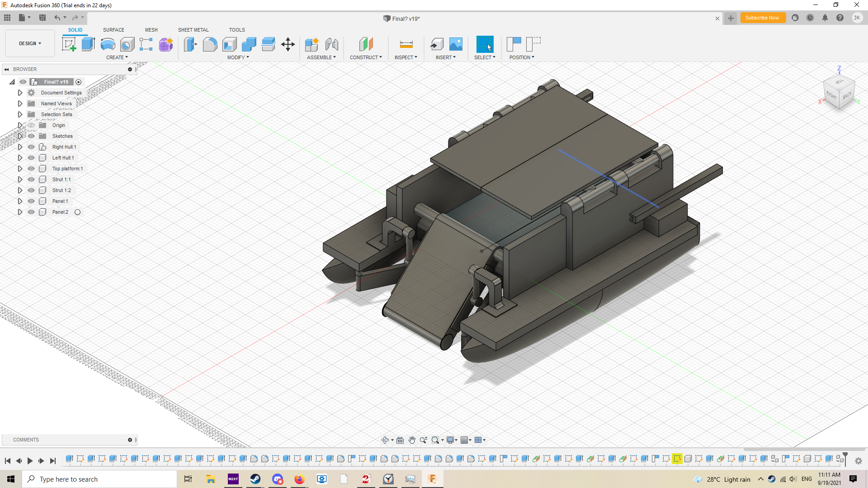The height and width of the screenshot is (488, 868).
Task: Toggle visibility of Top platform:1
Action: point(31,169)
